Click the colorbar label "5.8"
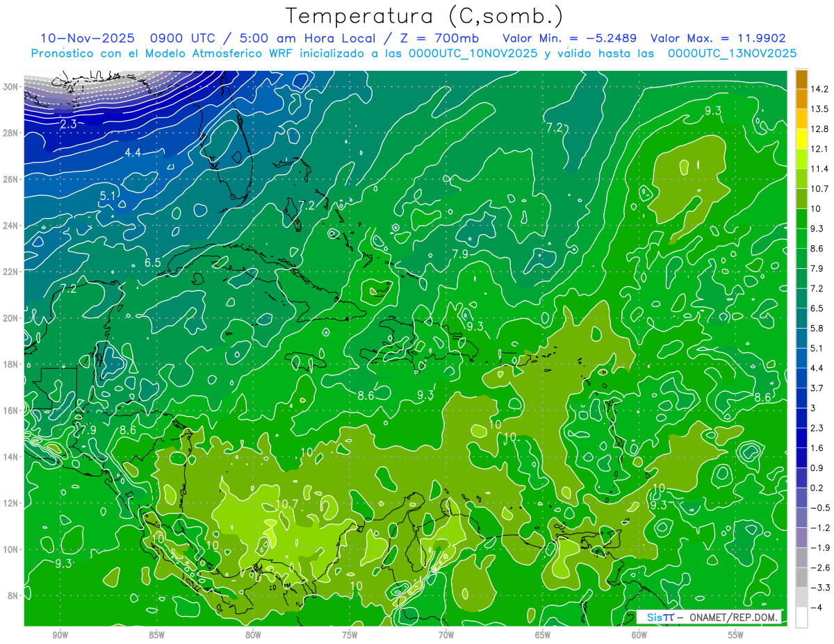The height and width of the screenshot is (644, 834). pos(817,329)
